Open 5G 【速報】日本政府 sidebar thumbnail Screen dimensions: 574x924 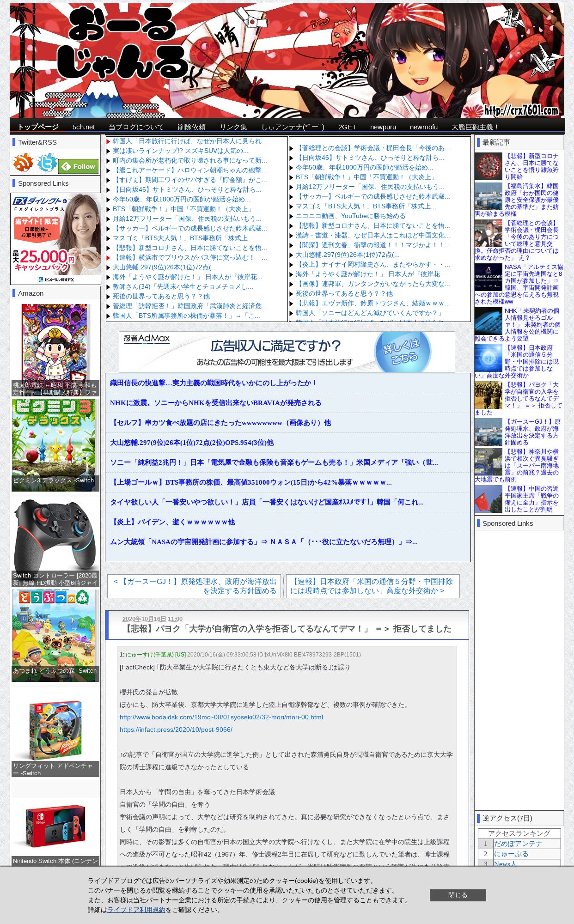489,358
